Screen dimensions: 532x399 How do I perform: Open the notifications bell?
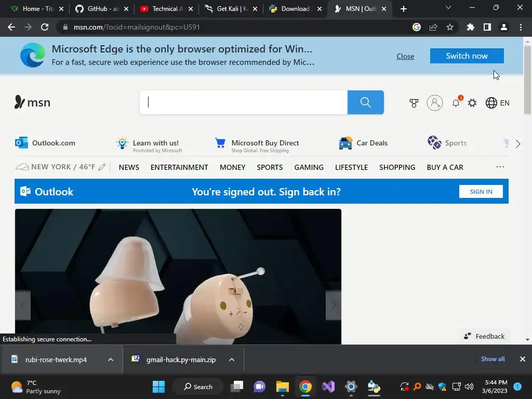(x=456, y=102)
